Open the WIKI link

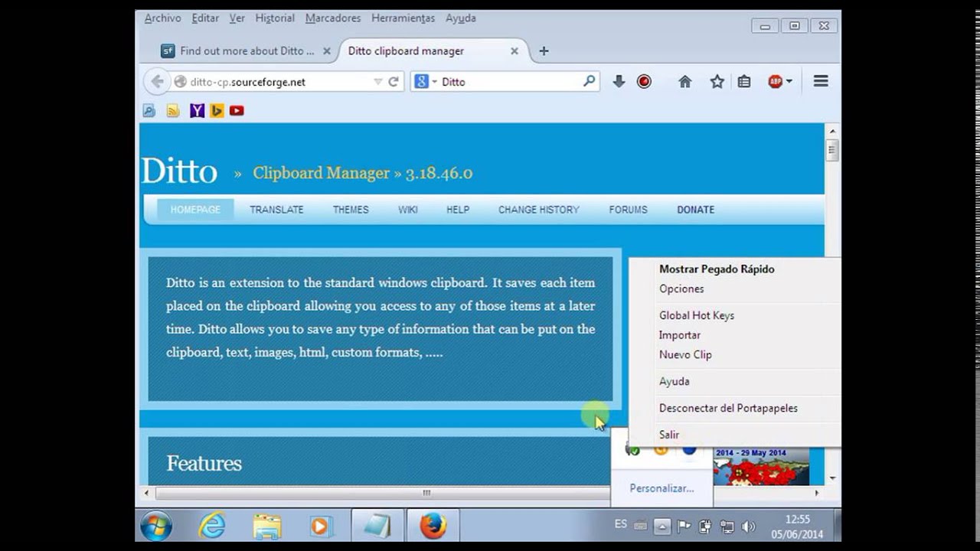click(x=408, y=210)
